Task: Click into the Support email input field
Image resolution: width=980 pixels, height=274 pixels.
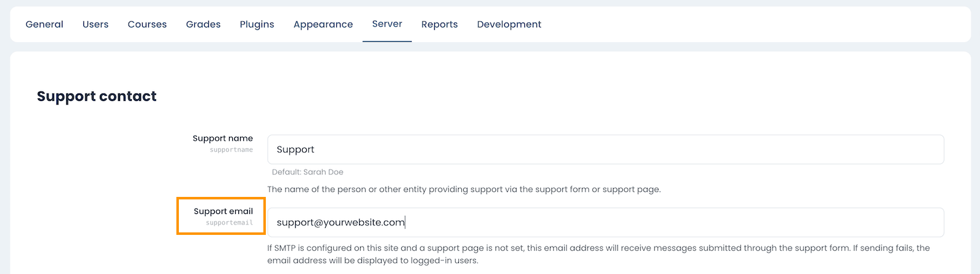Action: point(606,222)
